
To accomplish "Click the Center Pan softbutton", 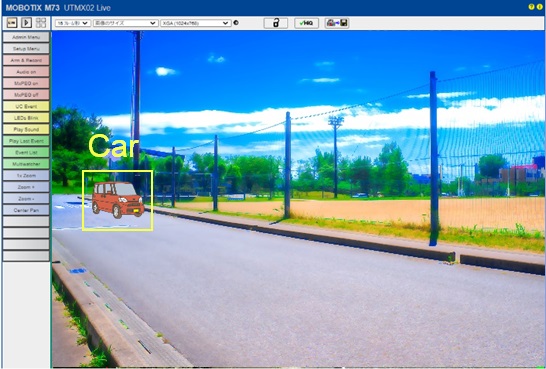I will [26, 210].
